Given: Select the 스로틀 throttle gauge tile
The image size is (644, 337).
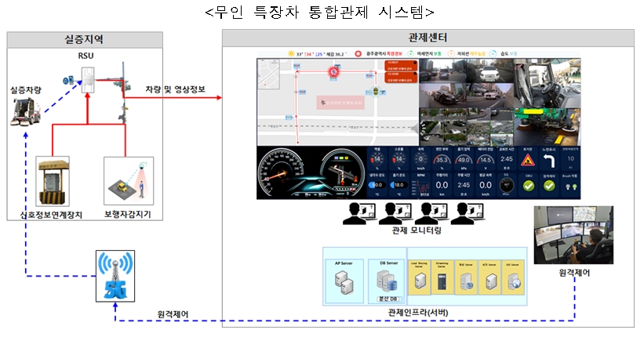Looking at the screenshot, I should pos(398,159).
